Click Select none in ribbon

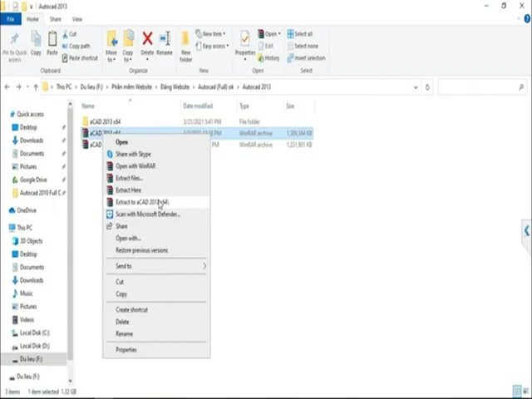(x=303, y=46)
